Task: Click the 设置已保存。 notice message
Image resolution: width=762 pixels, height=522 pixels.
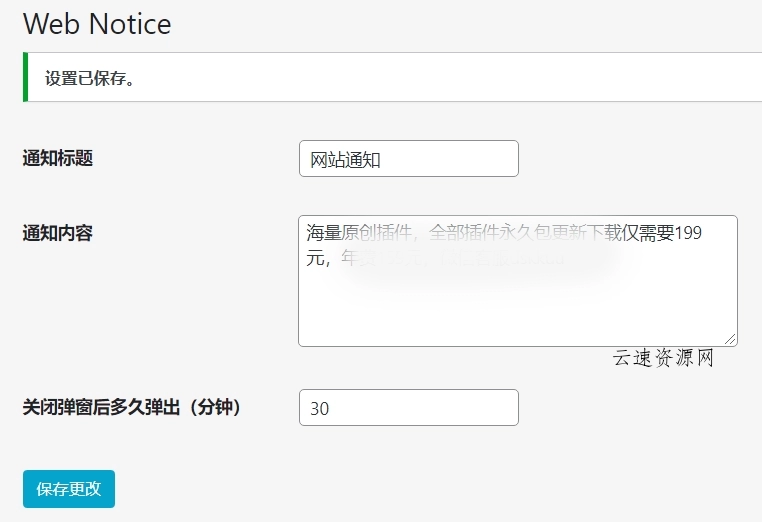Action: pos(90,78)
